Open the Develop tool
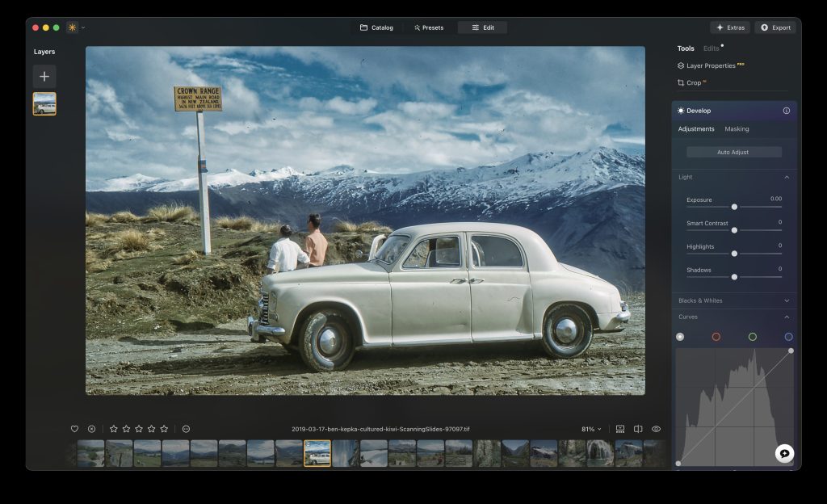Viewport: 827px width, 504px height. click(x=699, y=111)
